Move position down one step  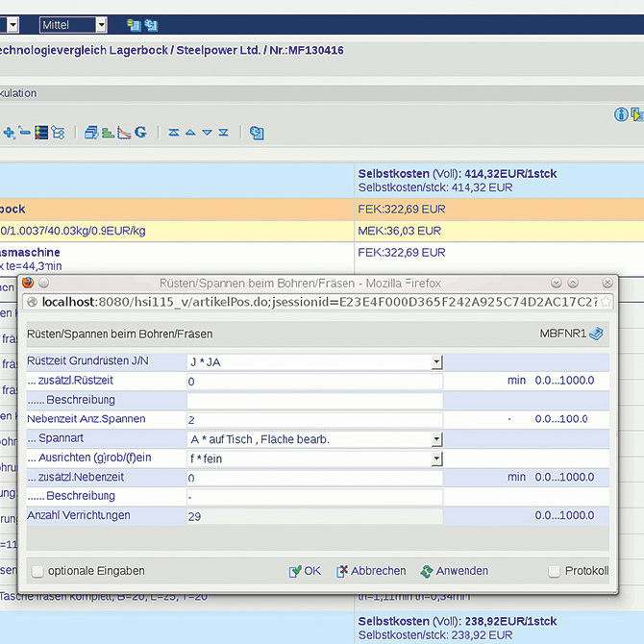point(207,133)
